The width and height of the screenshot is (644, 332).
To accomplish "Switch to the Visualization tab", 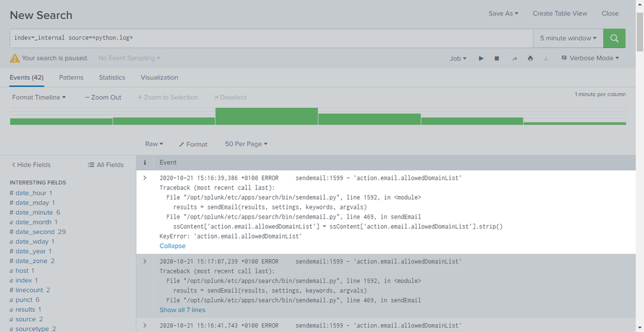I will pos(159,77).
